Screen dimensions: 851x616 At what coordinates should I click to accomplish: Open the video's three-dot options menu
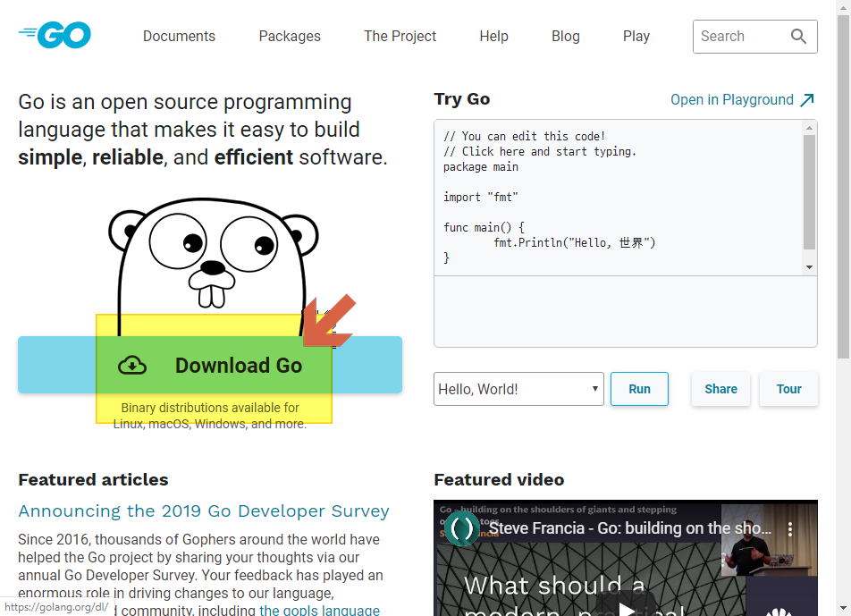tap(790, 529)
